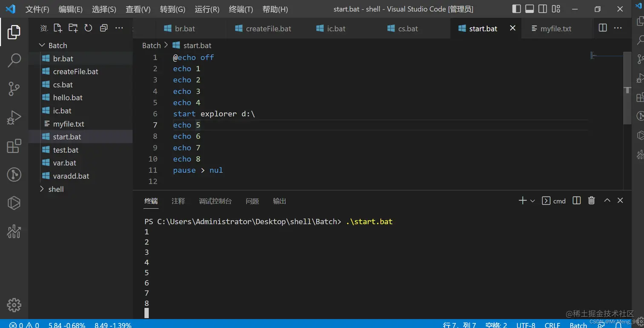
Task: Open the Git Graph circular branch icon
Action: coord(14,174)
